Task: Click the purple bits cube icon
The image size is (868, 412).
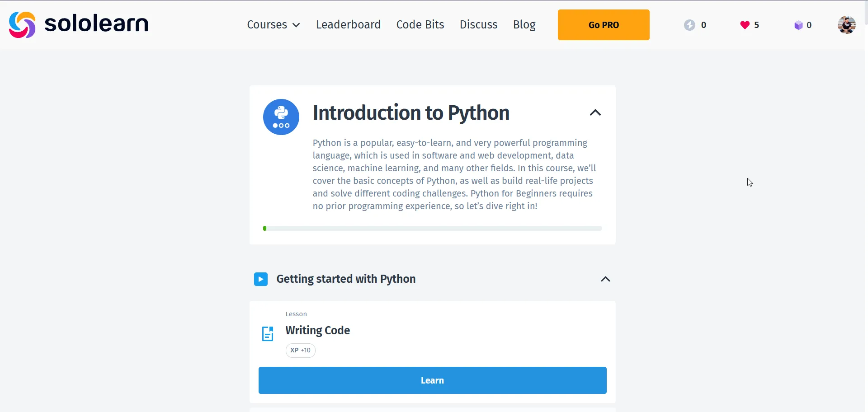Action: 797,25
